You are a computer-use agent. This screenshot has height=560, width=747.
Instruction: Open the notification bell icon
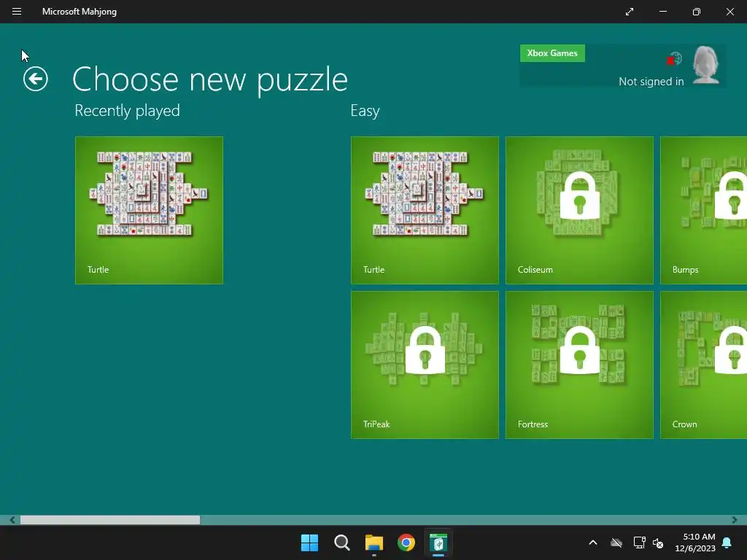pos(727,542)
